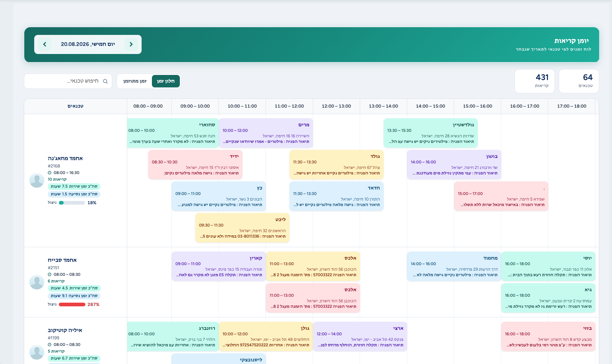Click the 10:00 – 11:00 column header
This screenshot has width=612, height=364.
242,106
